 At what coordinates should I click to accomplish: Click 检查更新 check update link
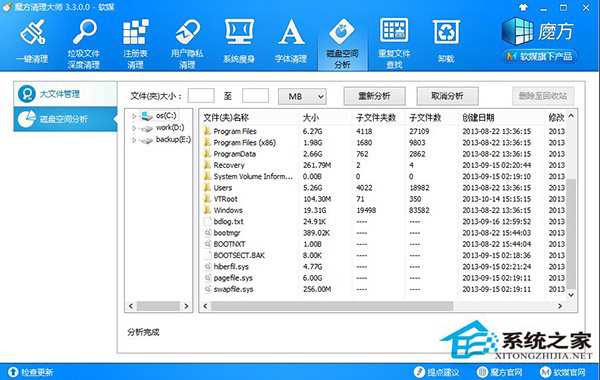point(31,372)
